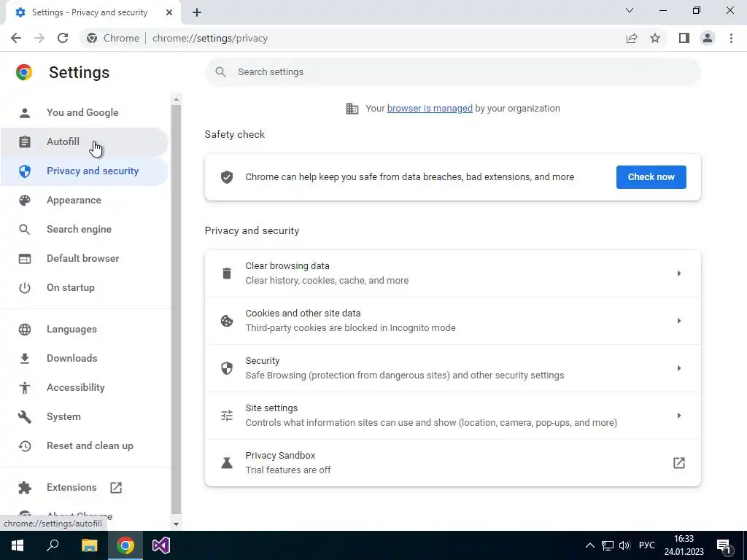Viewport: 747px width, 560px height.
Task: Click the Extensions puzzle piece icon
Action: pos(25,488)
